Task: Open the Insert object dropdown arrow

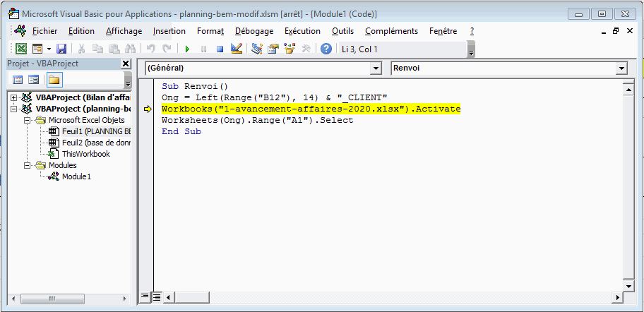Action: (x=49, y=49)
